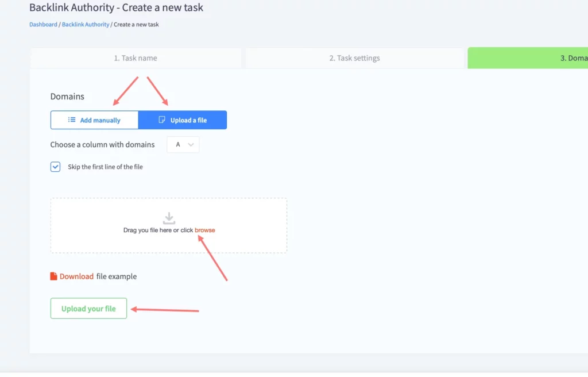Viewport: 588px width, 377px height.
Task: Click the browse link in drop zone
Action: (x=205, y=230)
